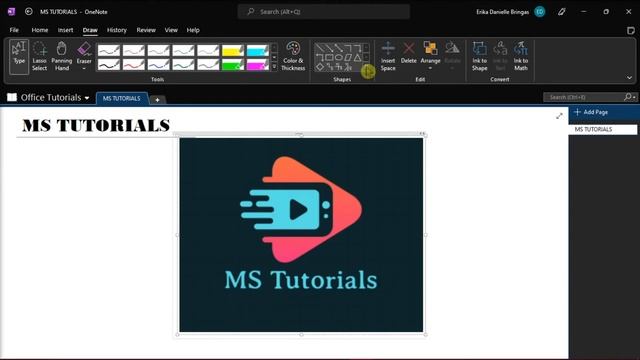Viewport: 640px width, 360px height.
Task: Open the notebook pane icon at right
Action: pyautogui.click(x=631, y=30)
